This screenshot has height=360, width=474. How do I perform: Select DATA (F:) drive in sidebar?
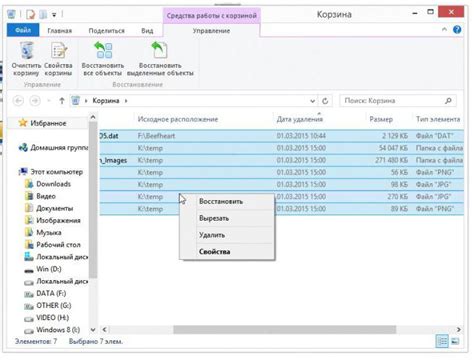pos(51,293)
